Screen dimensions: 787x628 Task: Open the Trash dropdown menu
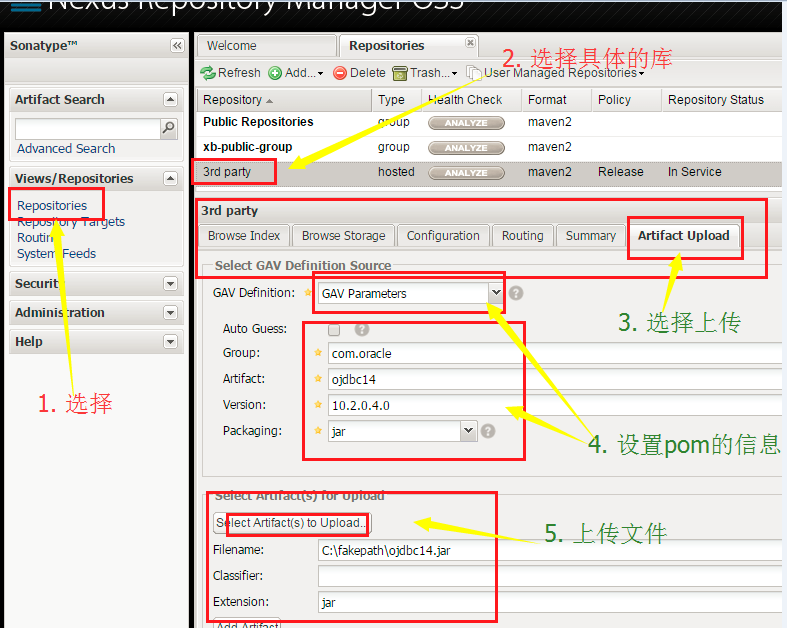pos(425,73)
